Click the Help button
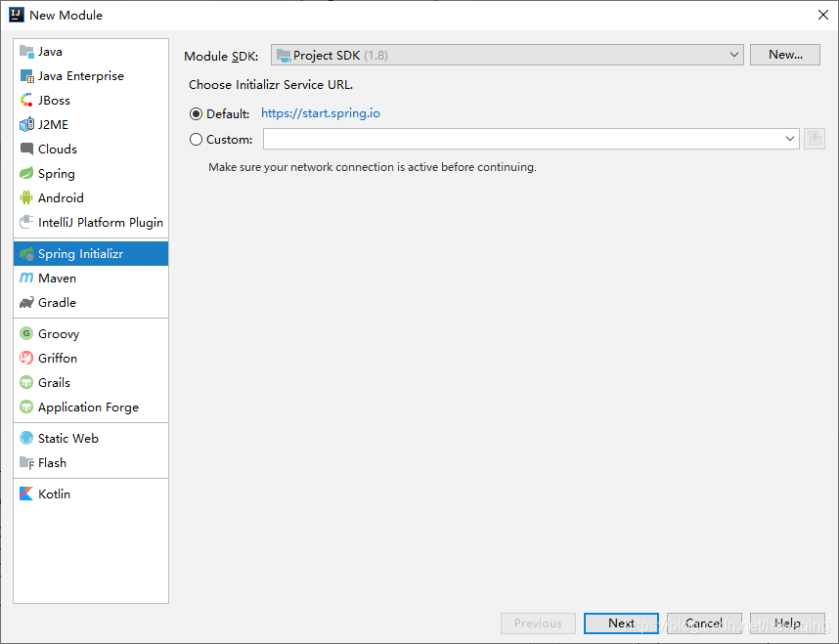 coord(787,623)
